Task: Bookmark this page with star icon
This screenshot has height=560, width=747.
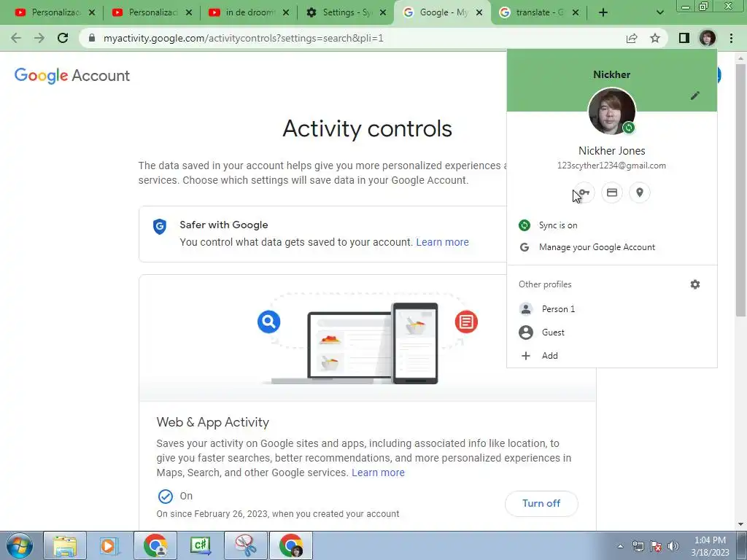Action: [655, 38]
